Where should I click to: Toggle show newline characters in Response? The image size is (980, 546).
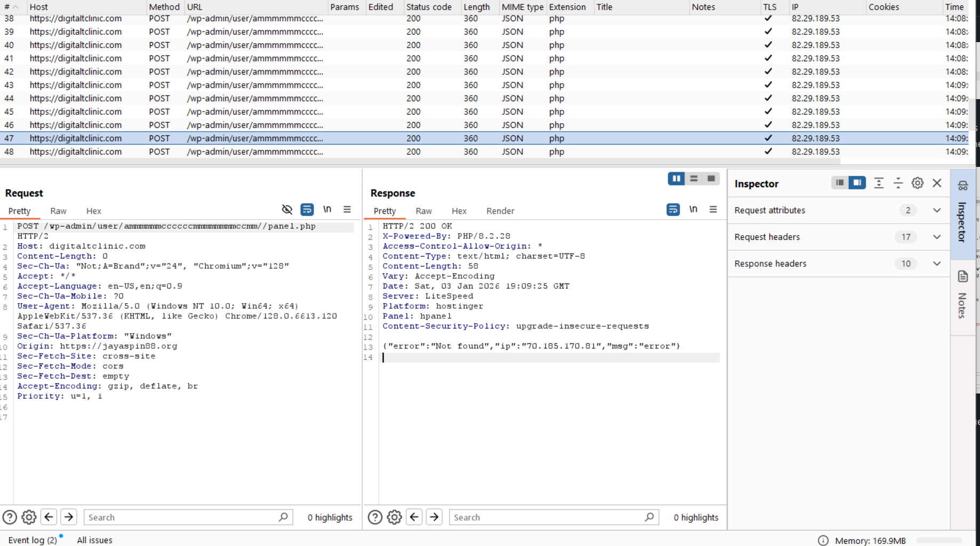(693, 210)
